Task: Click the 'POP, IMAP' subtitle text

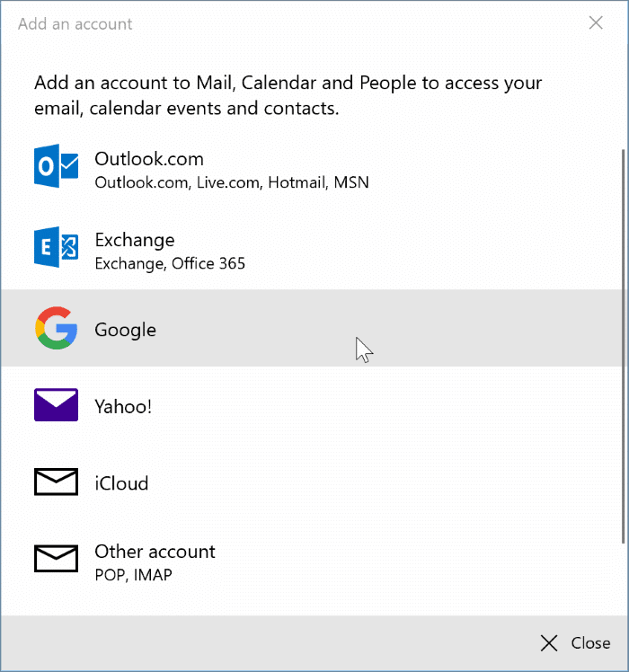Action: (x=133, y=575)
